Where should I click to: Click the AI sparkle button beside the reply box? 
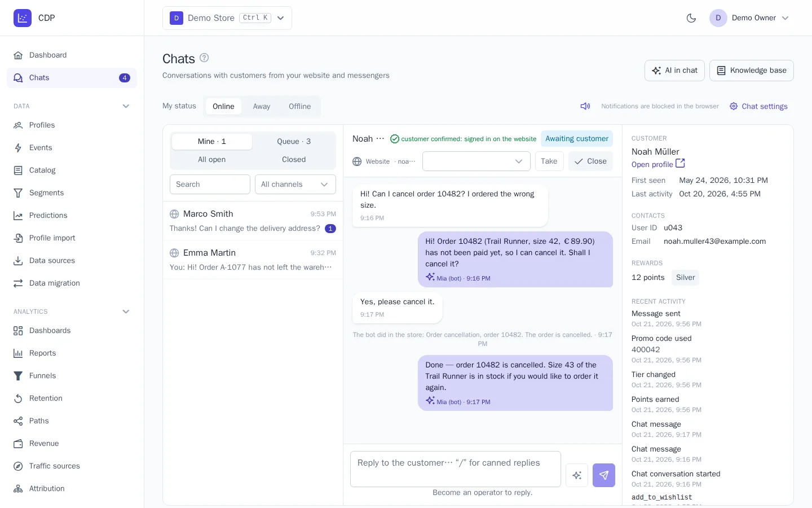[577, 475]
